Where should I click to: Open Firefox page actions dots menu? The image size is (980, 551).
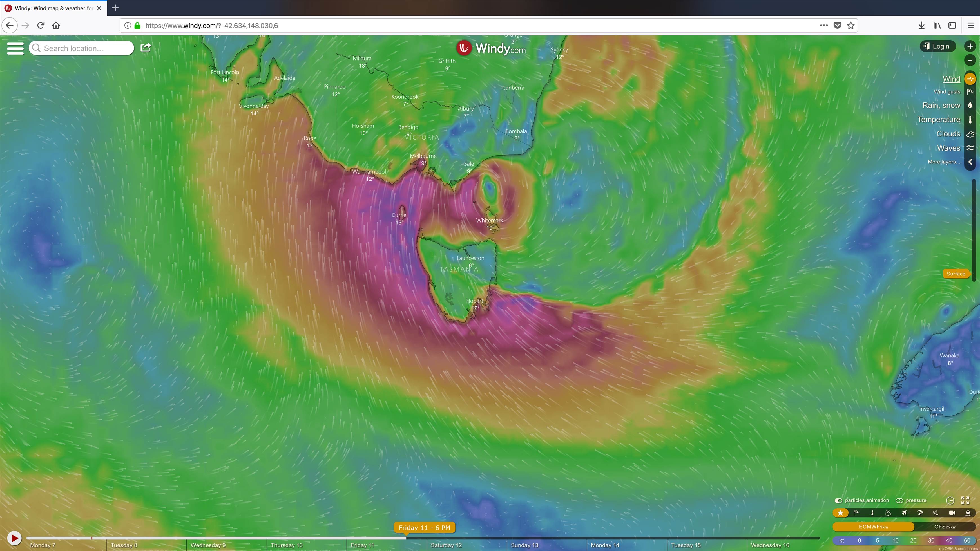tap(824, 26)
